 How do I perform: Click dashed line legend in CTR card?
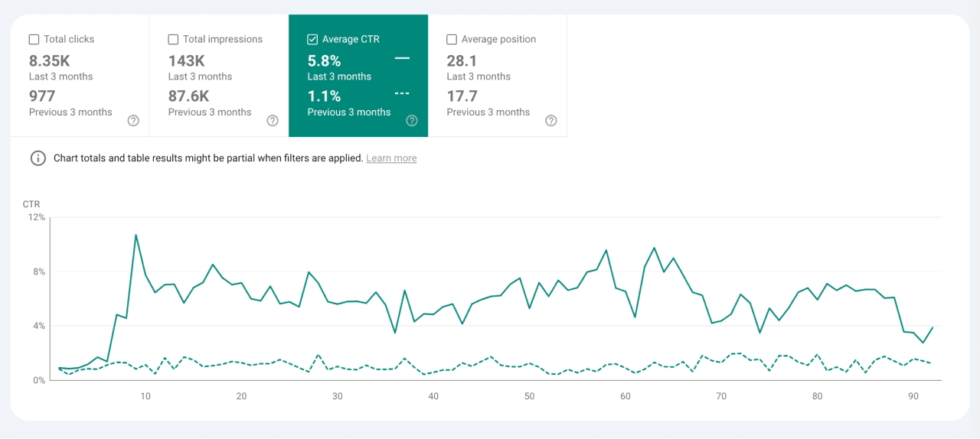[x=402, y=93]
